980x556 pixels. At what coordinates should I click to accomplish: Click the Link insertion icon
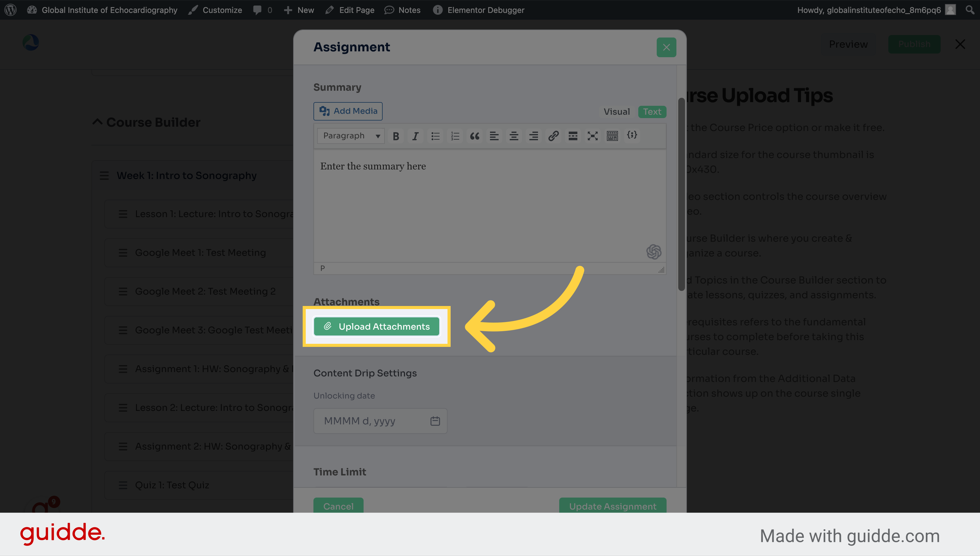pyautogui.click(x=552, y=136)
